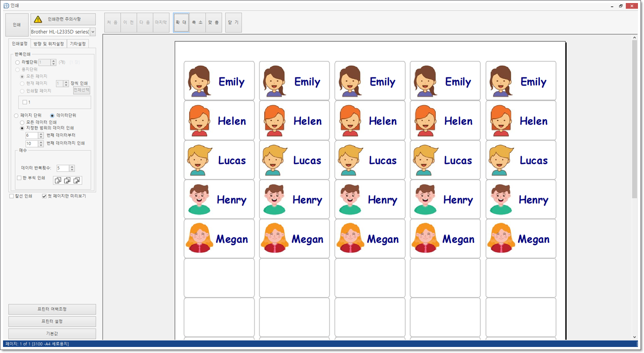Jump to last page with 마지막
Viewport: 644px width, 353px height.
coord(161,23)
